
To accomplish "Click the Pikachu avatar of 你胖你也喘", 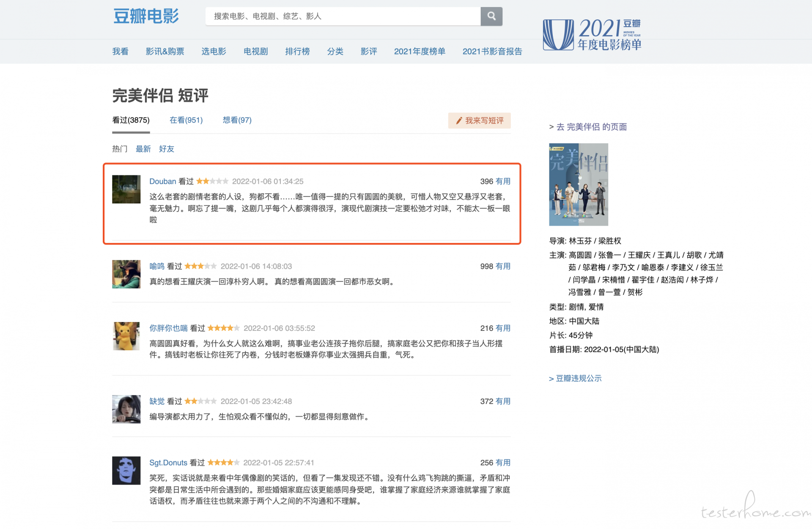I will [126, 336].
